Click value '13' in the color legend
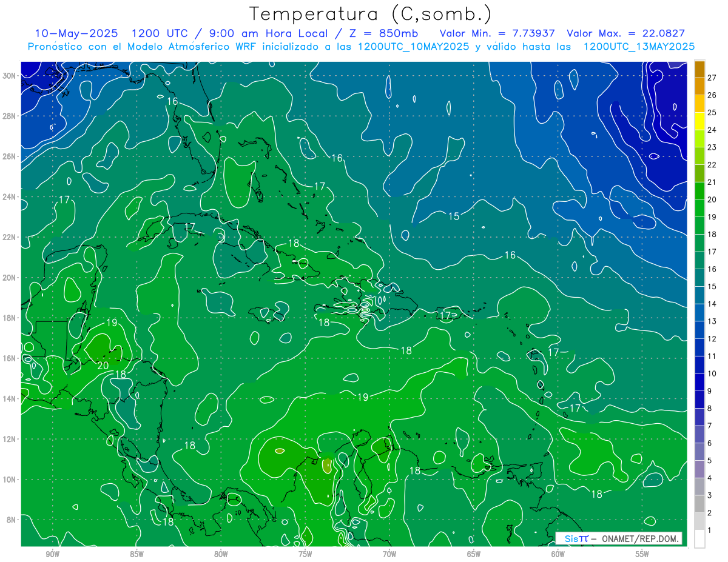This screenshot has height=562, width=728. pyautogui.click(x=712, y=321)
